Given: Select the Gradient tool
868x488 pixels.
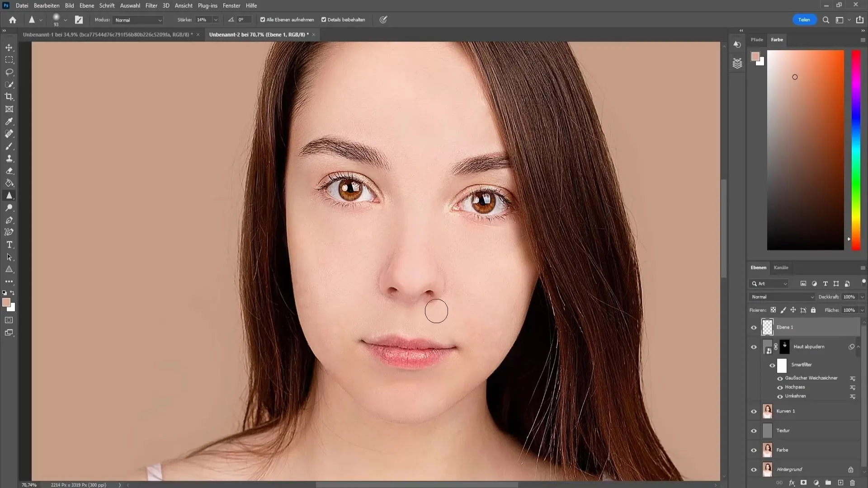Looking at the screenshot, I should point(9,183).
